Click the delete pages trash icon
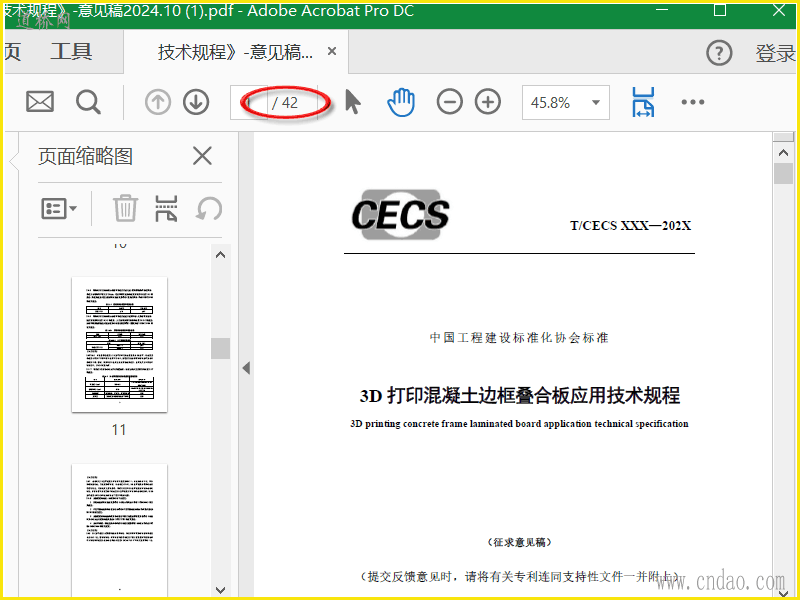The width and height of the screenshot is (800, 600). [125, 208]
